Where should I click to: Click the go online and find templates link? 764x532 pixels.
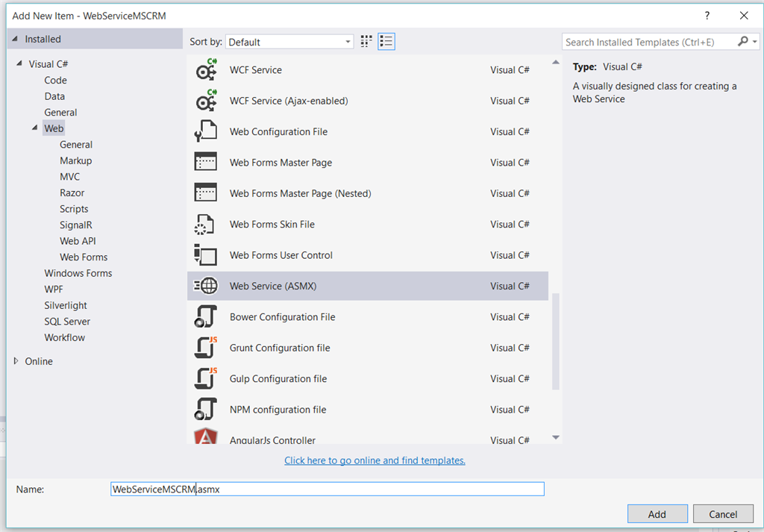[x=375, y=460]
